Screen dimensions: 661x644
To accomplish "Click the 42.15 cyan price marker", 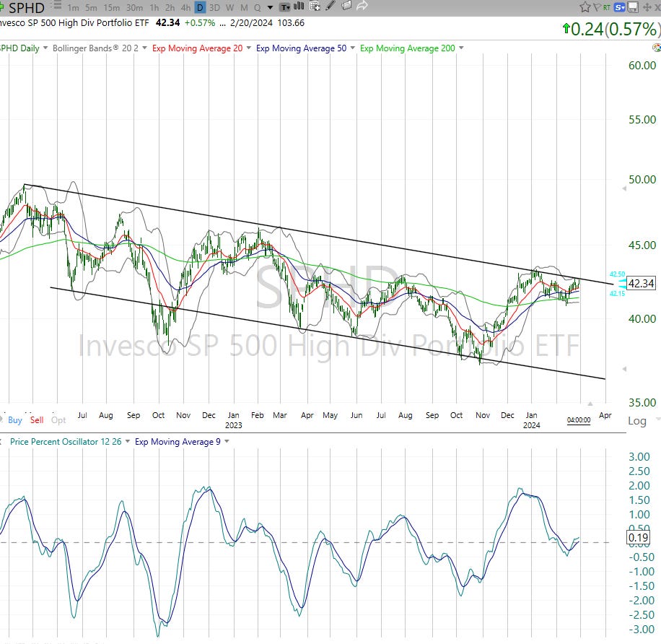I will (617, 294).
